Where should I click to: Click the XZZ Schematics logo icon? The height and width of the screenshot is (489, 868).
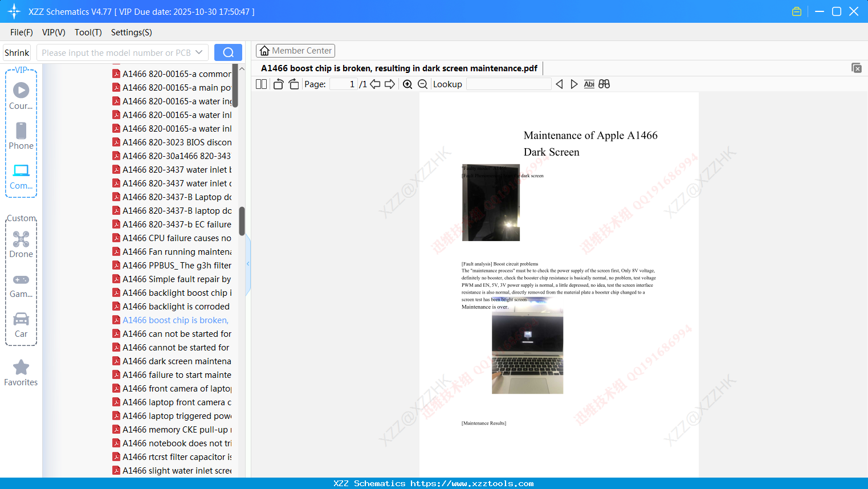(14, 11)
